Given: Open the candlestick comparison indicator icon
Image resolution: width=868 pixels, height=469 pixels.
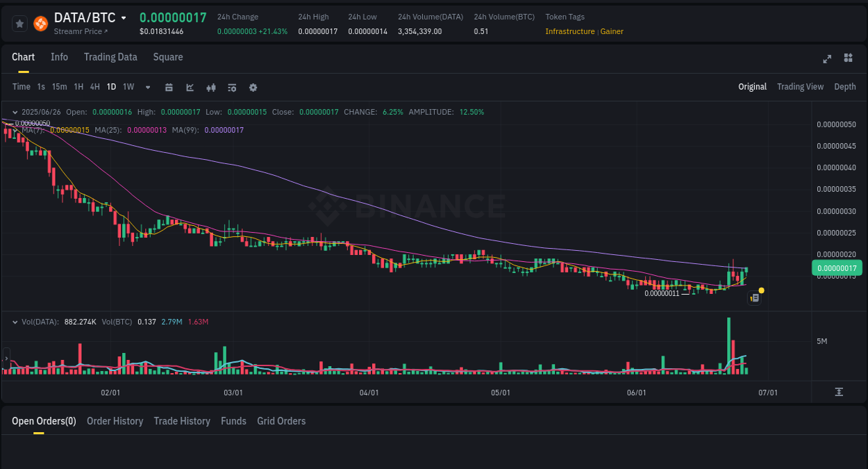Looking at the screenshot, I should coord(211,87).
